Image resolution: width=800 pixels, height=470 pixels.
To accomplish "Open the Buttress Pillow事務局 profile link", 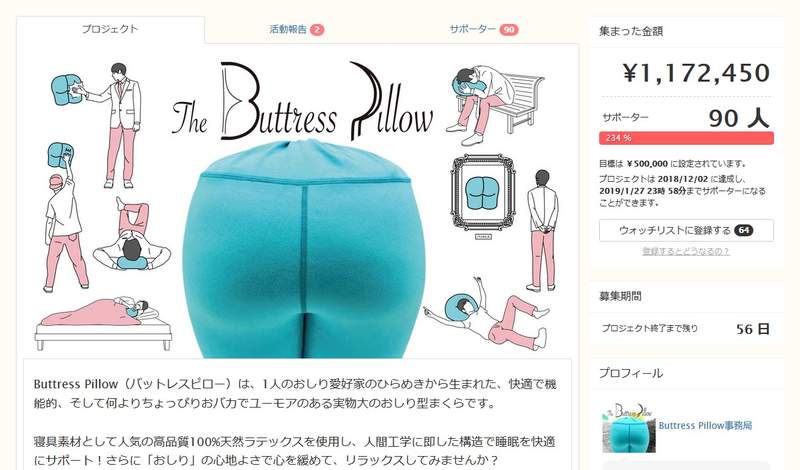I will [705, 425].
